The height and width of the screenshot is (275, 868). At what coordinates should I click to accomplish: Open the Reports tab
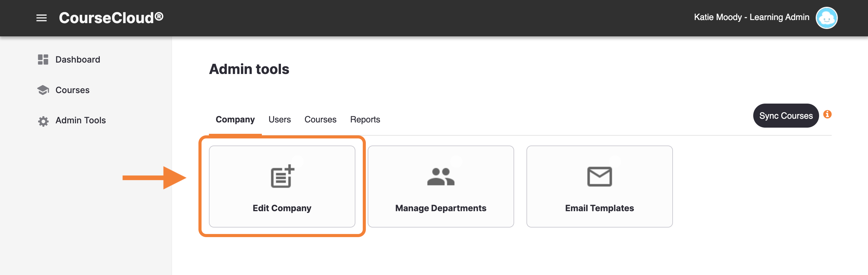click(365, 119)
